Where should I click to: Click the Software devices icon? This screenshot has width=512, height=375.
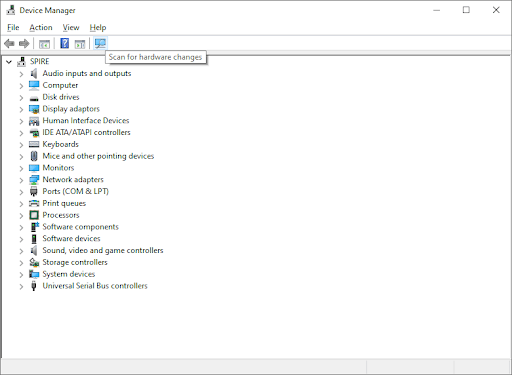(34, 239)
